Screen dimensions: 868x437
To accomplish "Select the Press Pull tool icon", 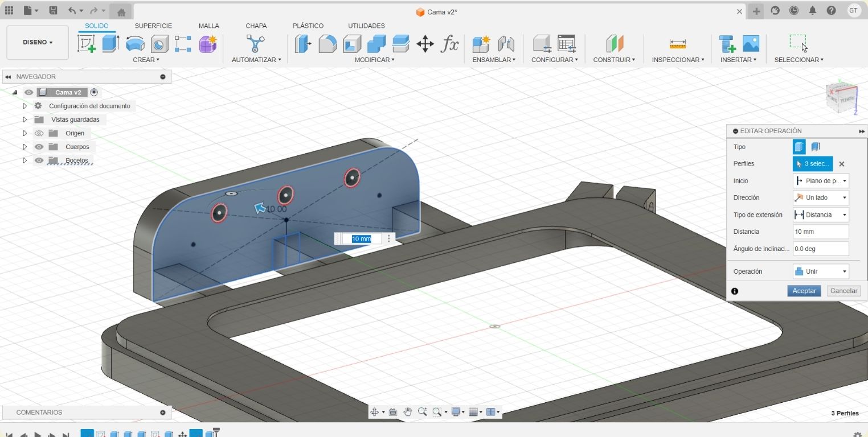I will [303, 44].
